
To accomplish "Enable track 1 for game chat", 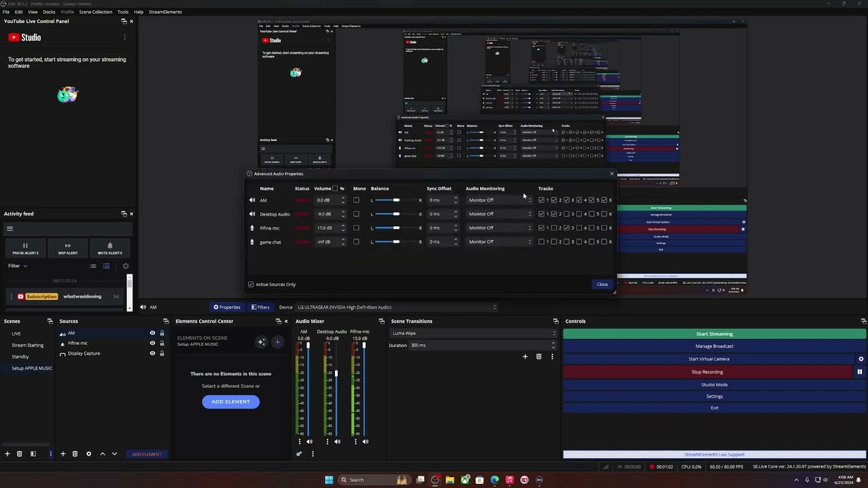I will click(x=541, y=242).
